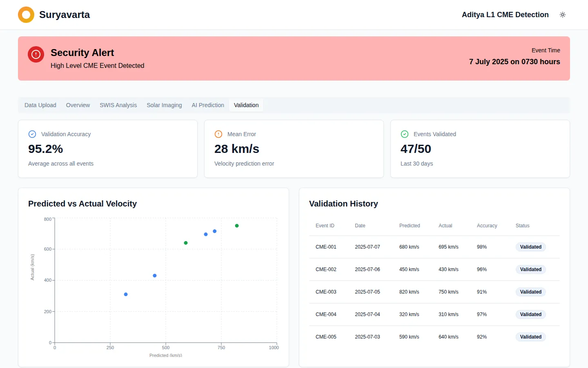
Task: Click the 640 km/s actual value
Action: click(448, 337)
